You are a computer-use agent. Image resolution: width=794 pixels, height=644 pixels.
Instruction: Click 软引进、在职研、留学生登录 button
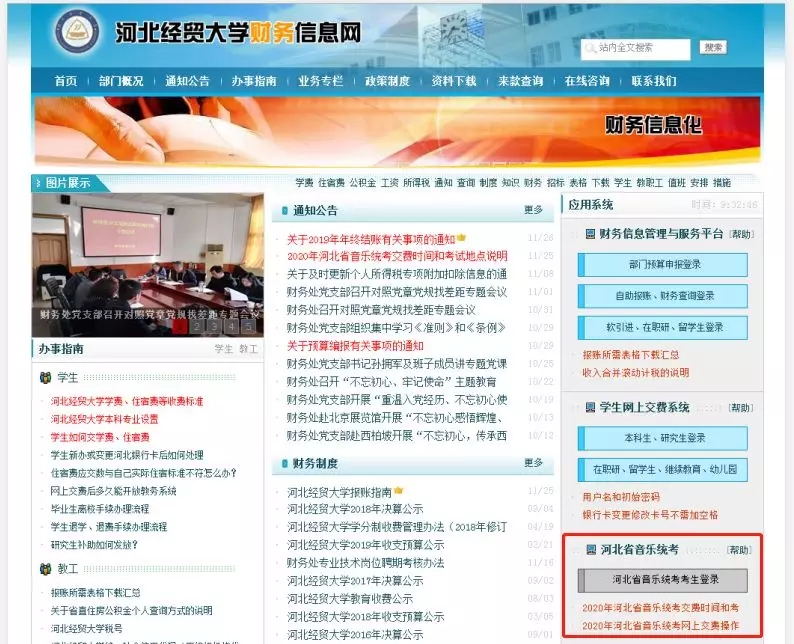(663, 328)
